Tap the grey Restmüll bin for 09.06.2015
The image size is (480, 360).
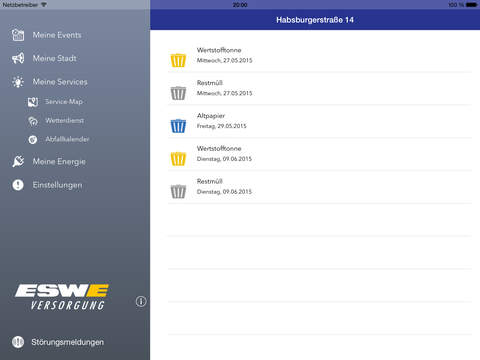tap(178, 191)
